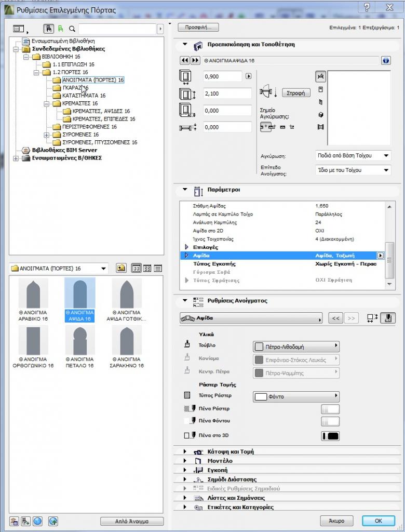
Task: Click the globe web objects icon
Action: pos(37,521)
